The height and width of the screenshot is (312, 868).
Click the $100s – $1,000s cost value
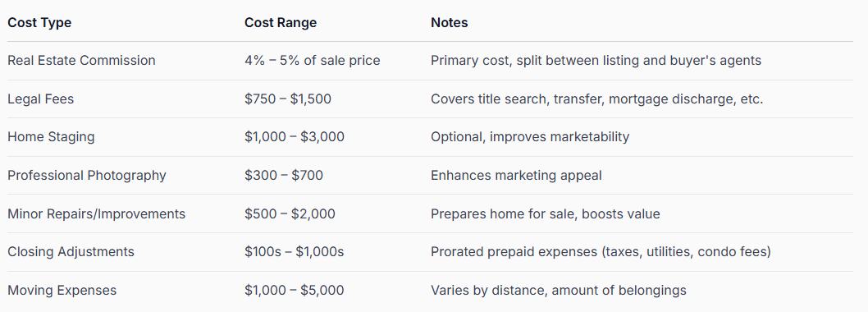(x=295, y=251)
